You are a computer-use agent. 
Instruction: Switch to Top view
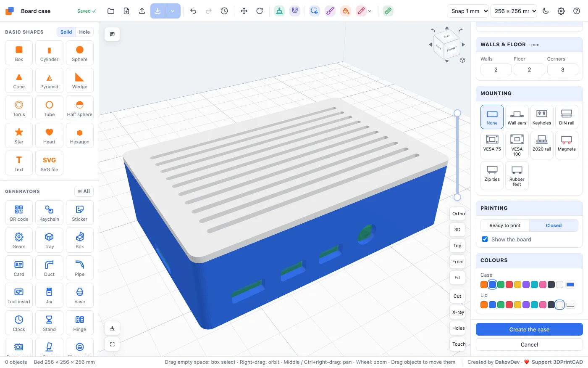457,246
